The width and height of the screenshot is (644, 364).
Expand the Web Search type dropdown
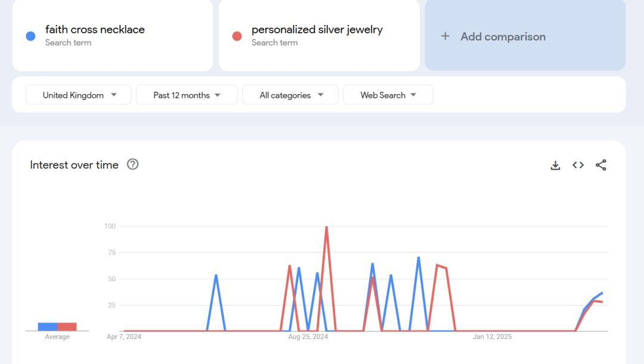[388, 95]
